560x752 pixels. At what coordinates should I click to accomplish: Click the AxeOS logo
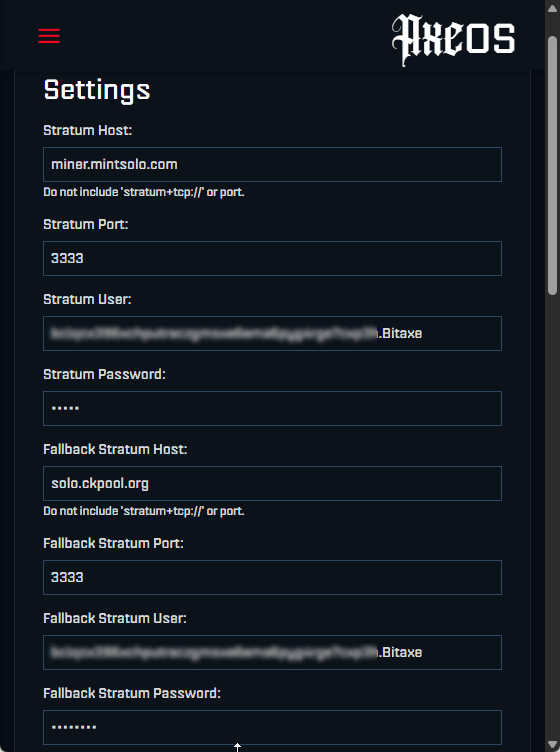(453, 39)
